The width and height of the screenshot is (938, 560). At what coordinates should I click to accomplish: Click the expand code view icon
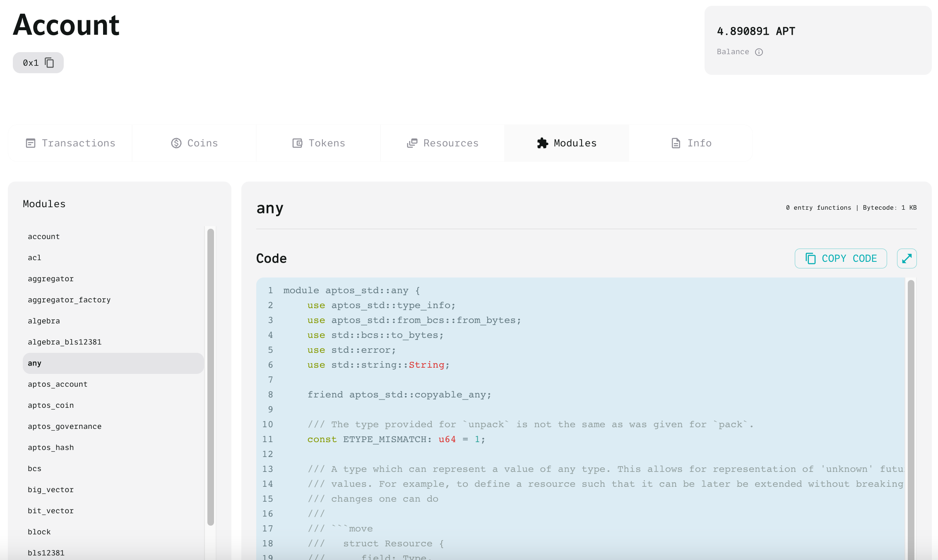point(907,258)
